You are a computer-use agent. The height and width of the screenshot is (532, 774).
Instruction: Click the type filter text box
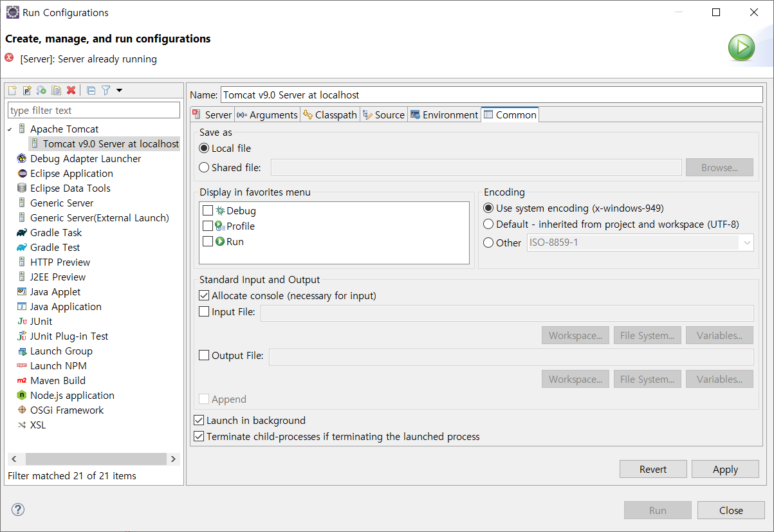click(94, 110)
